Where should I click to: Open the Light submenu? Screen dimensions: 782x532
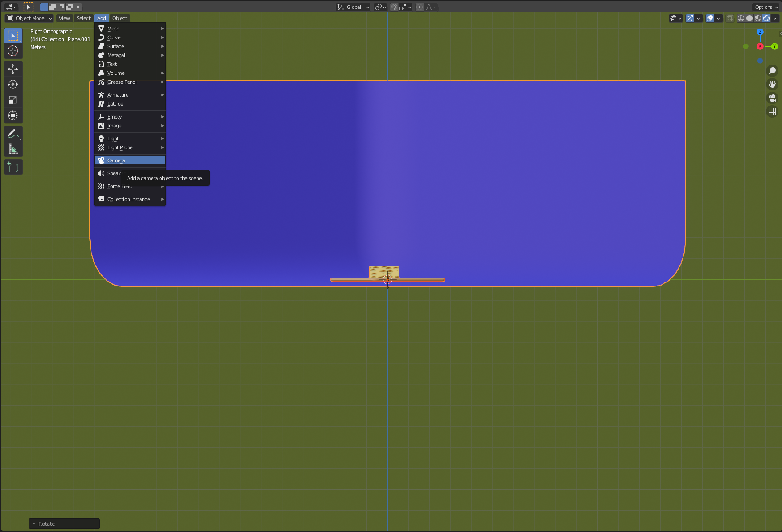[x=130, y=139]
